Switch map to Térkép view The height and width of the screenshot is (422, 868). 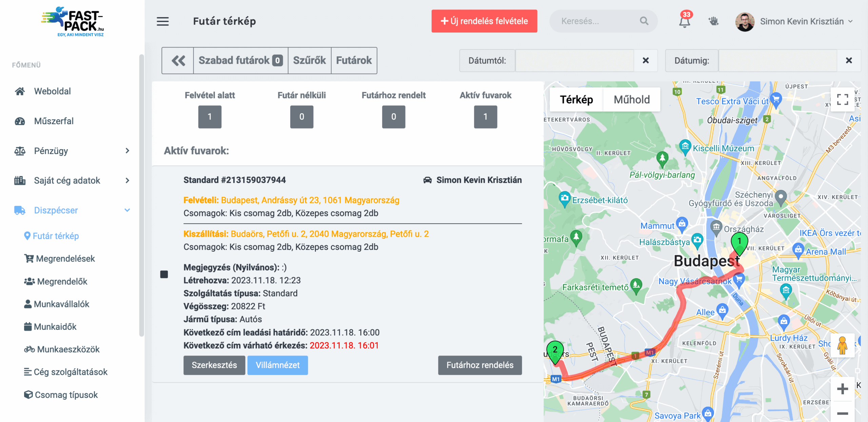click(x=576, y=100)
